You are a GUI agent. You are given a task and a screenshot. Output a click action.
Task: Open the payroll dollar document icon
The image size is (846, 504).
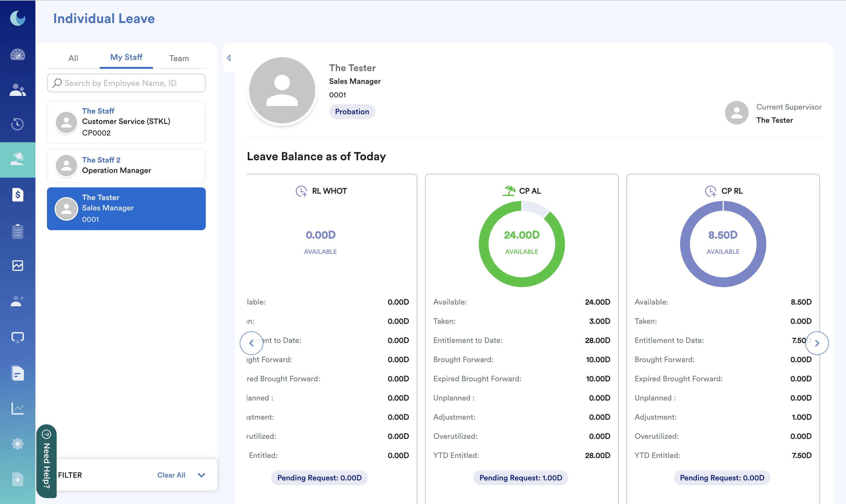tap(18, 195)
